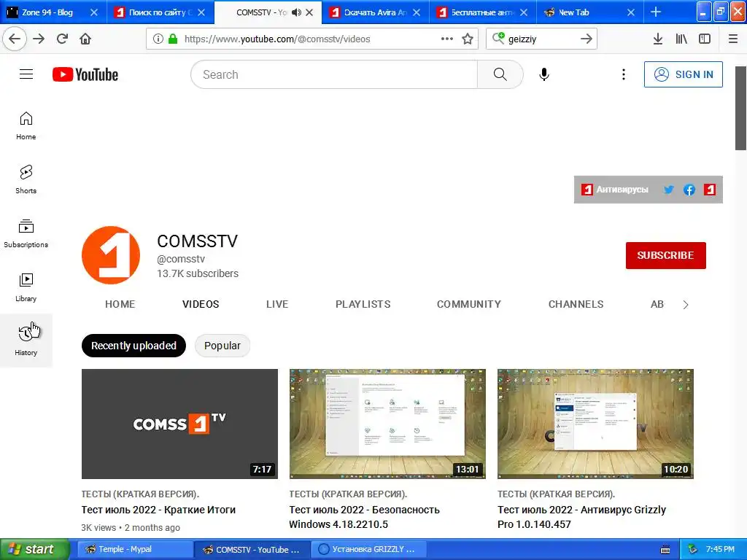Run the YouTube search with magnifier
This screenshot has height=560, width=747.
click(500, 74)
